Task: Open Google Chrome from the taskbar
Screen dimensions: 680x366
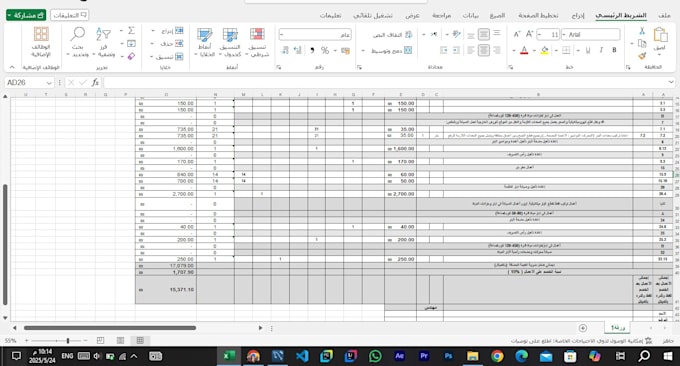Action: coord(497,356)
